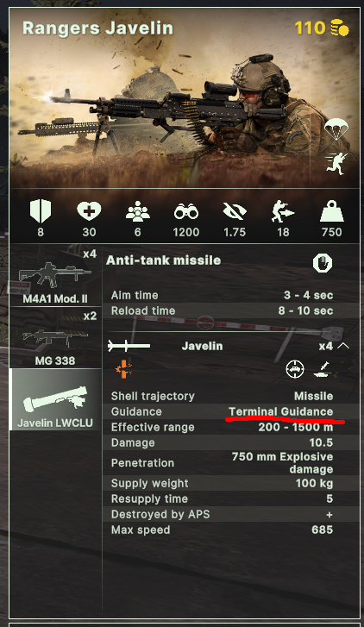This screenshot has width=364, height=627.
Task: Click the stop hand icon beside Anti-tank missile
Action: pos(323,263)
